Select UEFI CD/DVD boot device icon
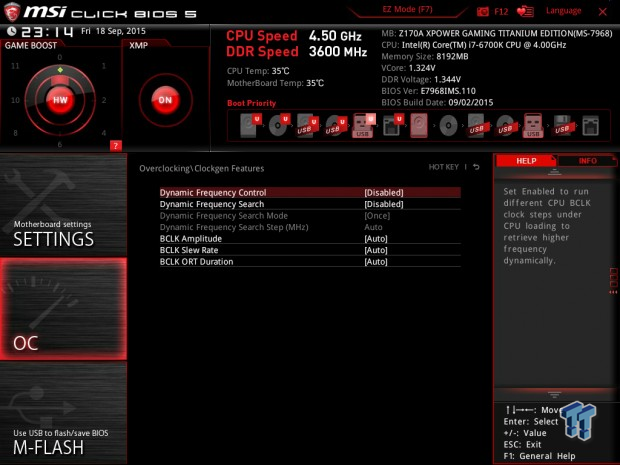620x465 pixels. point(279,125)
